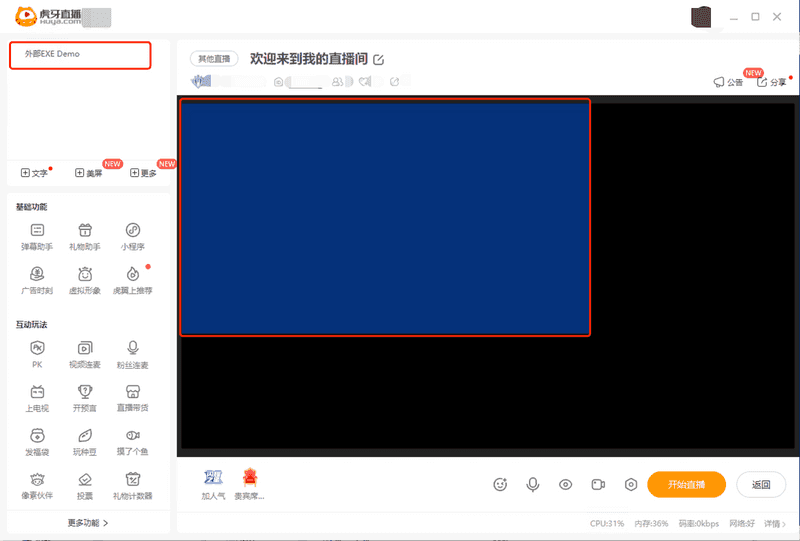Add a 美屏 screen beautify source
This screenshot has height=541, width=800.
(89, 173)
